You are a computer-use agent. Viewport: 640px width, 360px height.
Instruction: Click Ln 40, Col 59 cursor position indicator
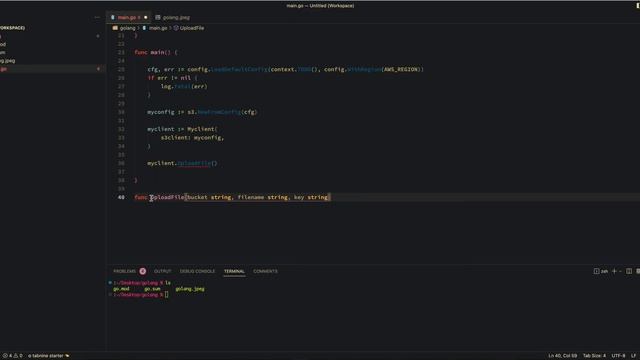(x=562, y=356)
